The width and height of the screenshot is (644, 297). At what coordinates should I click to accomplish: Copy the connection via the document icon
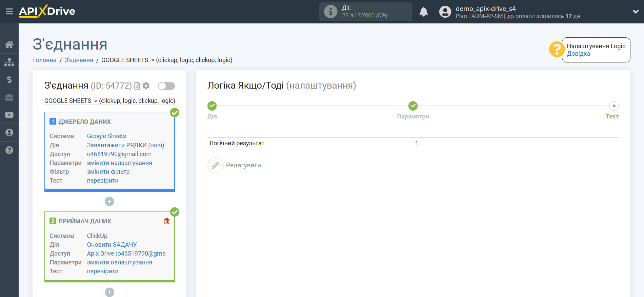coord(137,86)
